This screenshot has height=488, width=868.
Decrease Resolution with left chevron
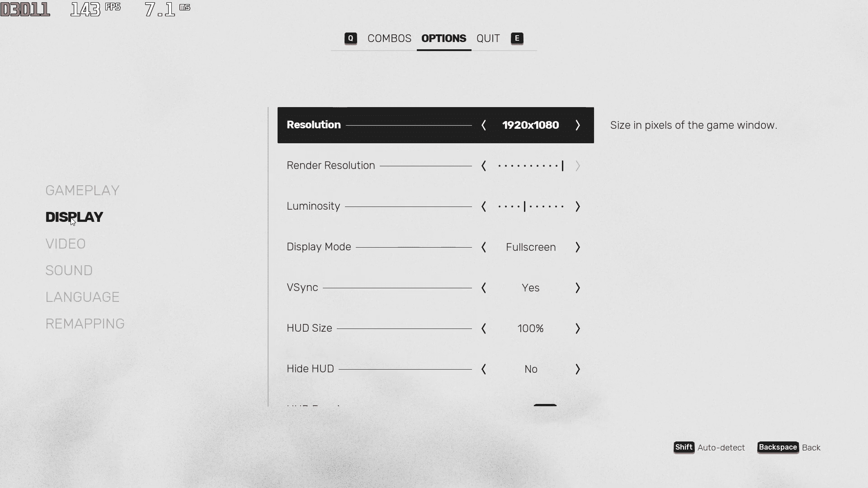click(483, 125)
